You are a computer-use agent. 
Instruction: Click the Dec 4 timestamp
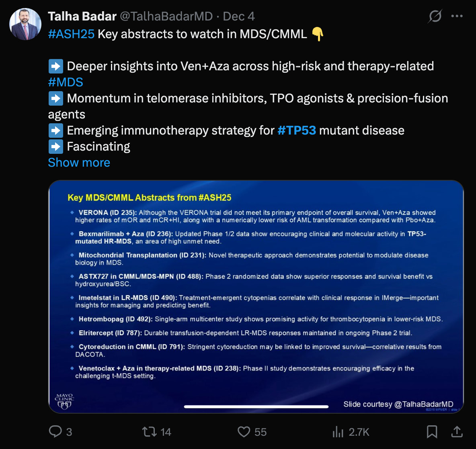point(239,16)
